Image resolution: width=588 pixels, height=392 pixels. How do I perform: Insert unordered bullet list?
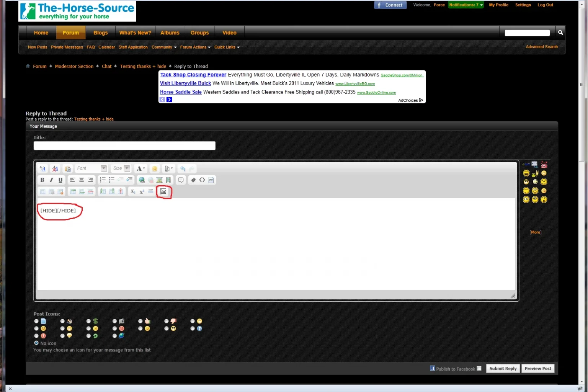111,180
